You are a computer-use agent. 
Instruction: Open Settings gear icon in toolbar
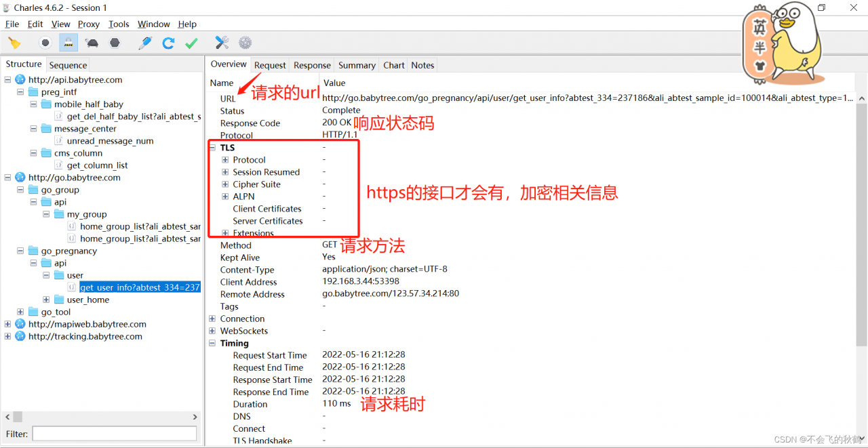point(245,43)
